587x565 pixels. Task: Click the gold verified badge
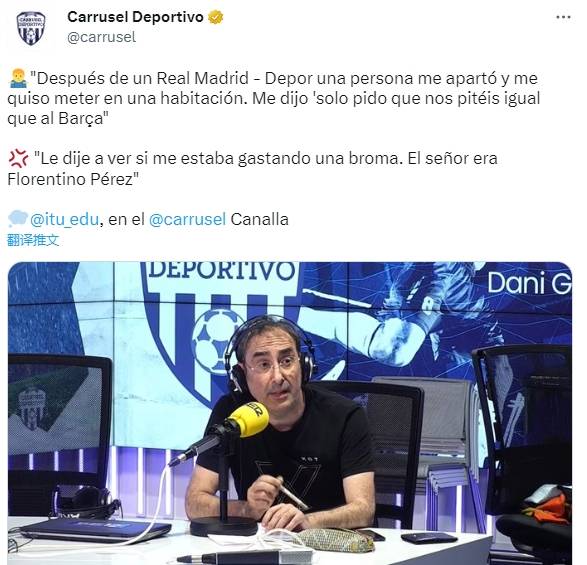coord(216,17)
